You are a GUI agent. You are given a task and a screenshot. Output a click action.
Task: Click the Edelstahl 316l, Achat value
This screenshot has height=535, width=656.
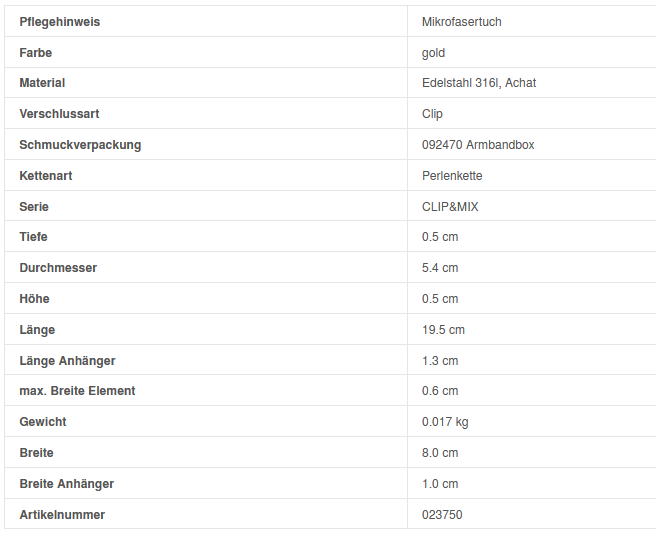(479, 83)
